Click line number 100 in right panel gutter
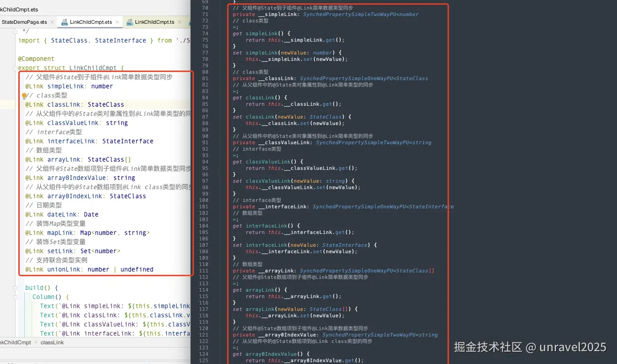This screenshot has height=364, width=617. click(204, 200)
